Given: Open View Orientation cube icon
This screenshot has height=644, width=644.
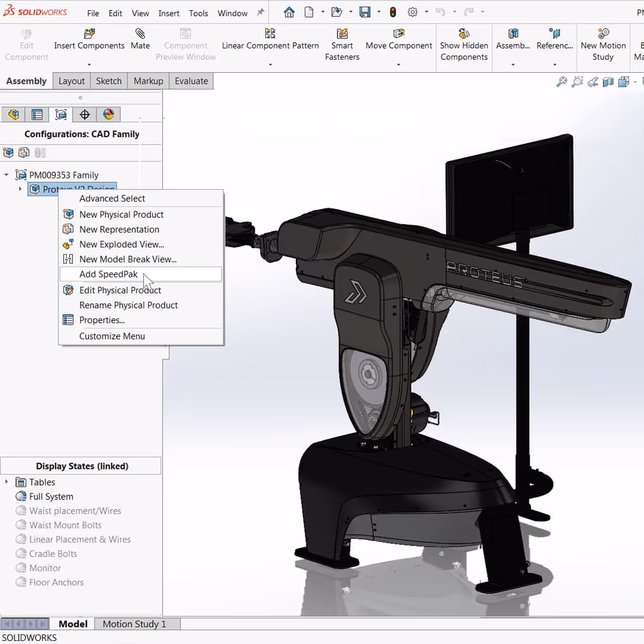Looking at the screenshot, I should coord(624,82).
